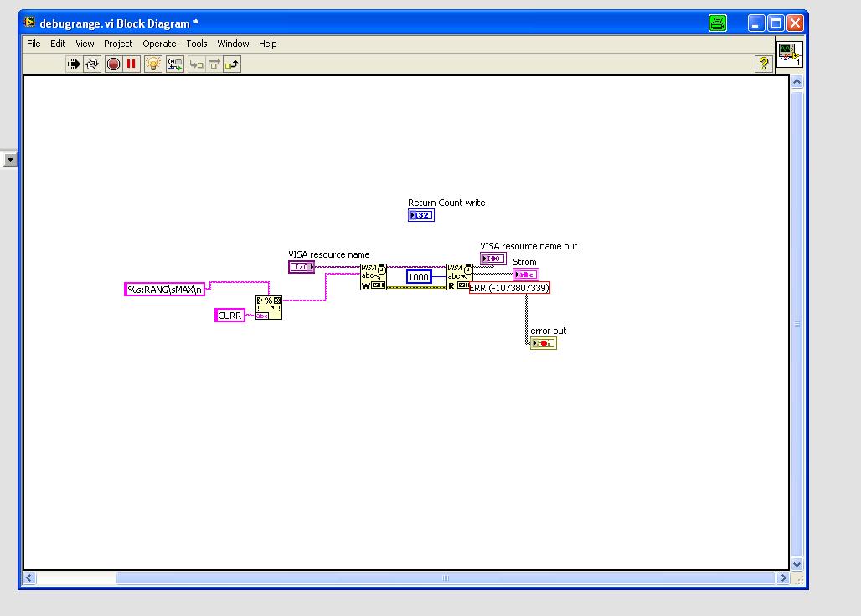The image size is (861, 616).
Task: Open Context Help question mark
Action: click(x=763, y=64)
